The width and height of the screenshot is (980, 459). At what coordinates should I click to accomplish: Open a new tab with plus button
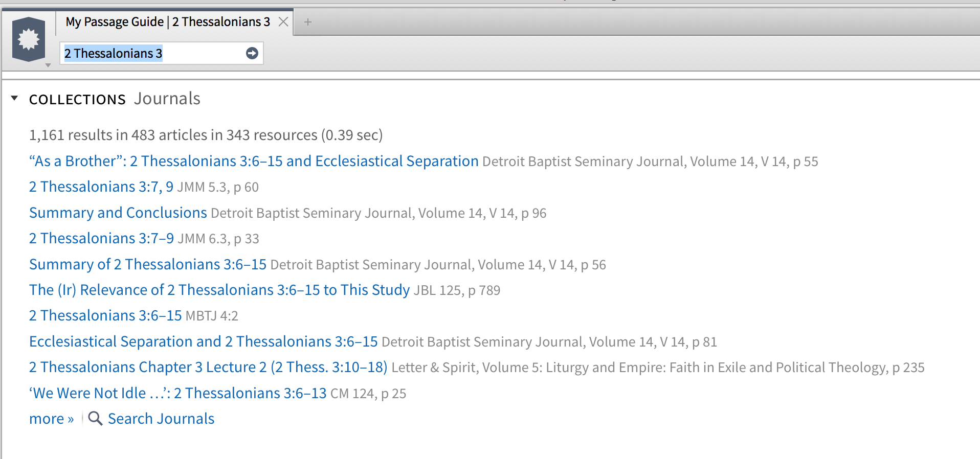308,22
